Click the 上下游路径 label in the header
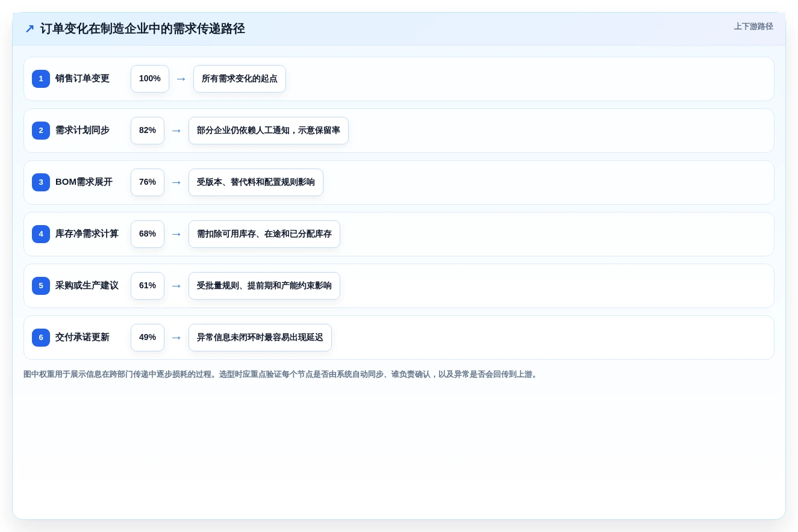The height and width of the screenshot is (532, 798). pos(753,26)
